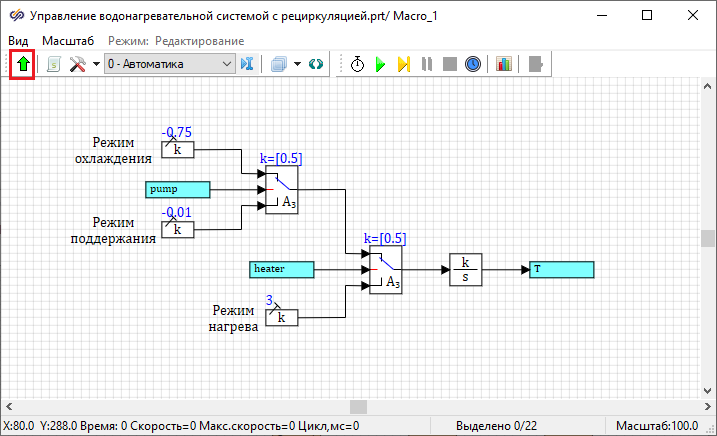Click the stopwatch simulation settings icon

357,64
